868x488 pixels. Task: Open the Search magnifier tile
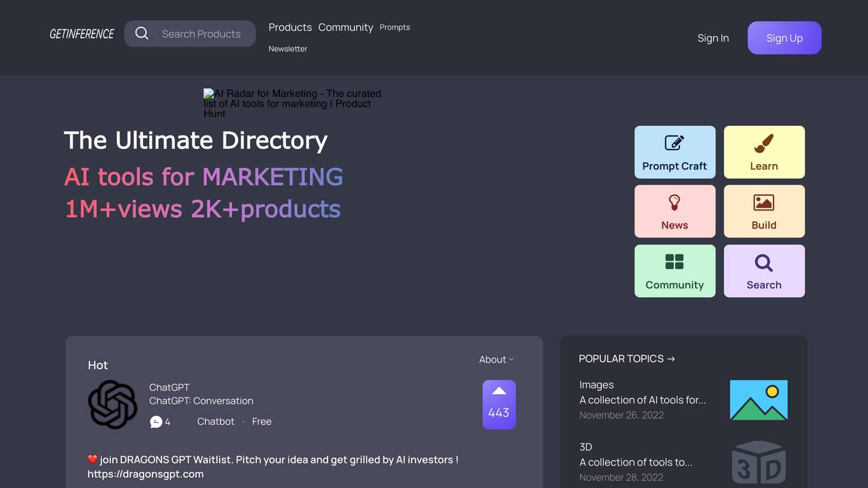(764, 271)
